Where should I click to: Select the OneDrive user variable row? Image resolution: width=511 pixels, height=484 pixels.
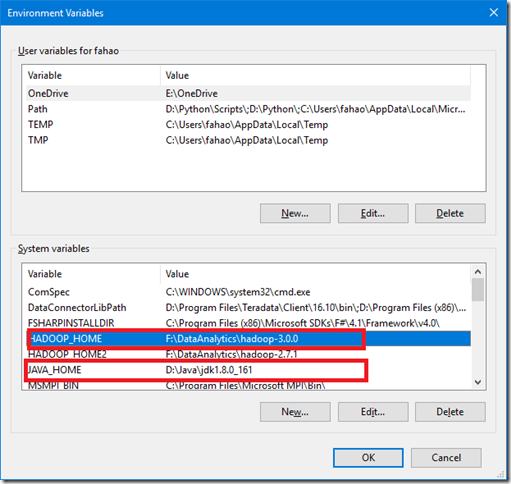click(248, 93)
